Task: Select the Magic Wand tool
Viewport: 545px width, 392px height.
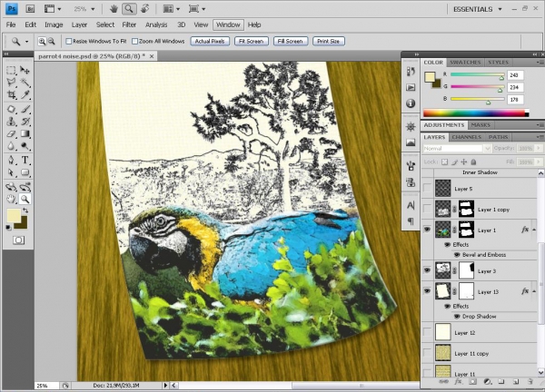Action: 25,83
